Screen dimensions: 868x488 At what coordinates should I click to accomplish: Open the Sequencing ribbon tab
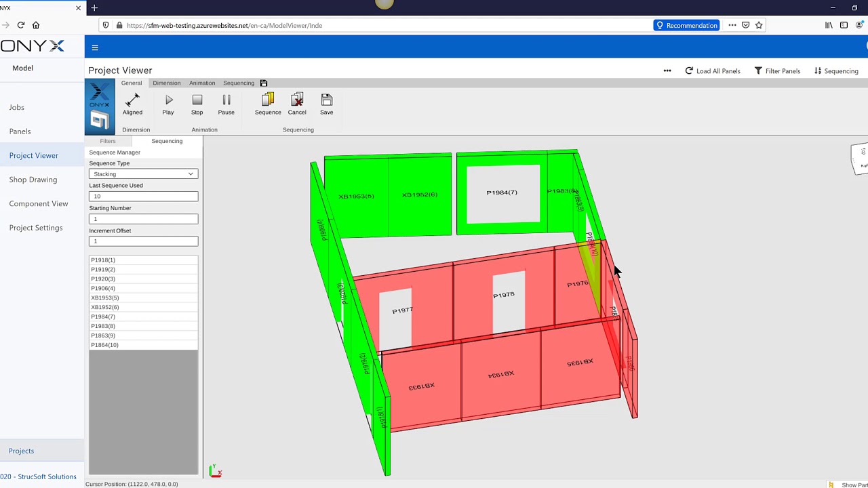point(239,83)
